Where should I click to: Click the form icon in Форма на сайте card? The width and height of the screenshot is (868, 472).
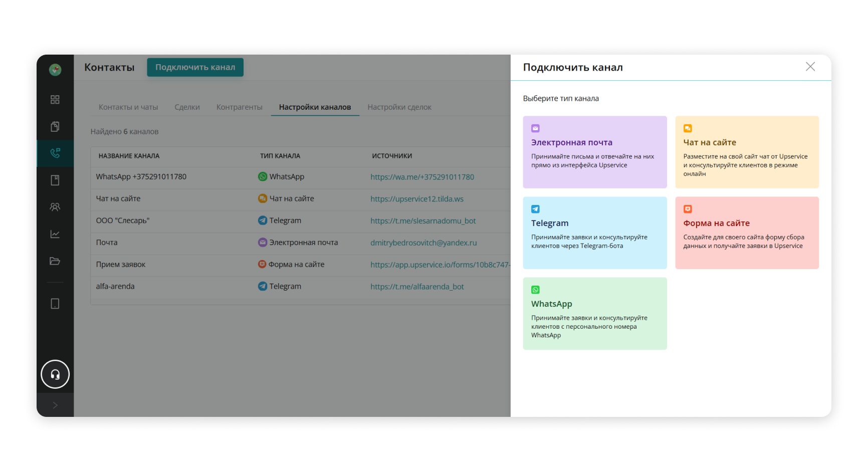688,209
